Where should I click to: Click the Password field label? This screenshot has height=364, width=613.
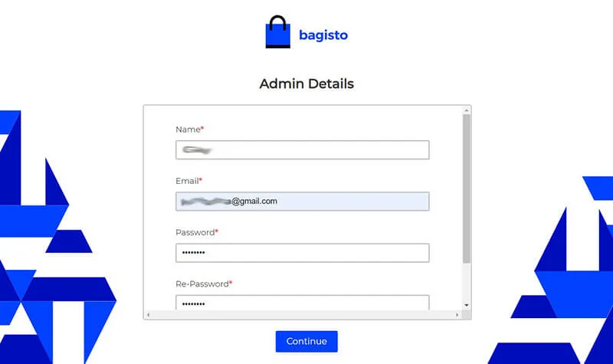196,232
